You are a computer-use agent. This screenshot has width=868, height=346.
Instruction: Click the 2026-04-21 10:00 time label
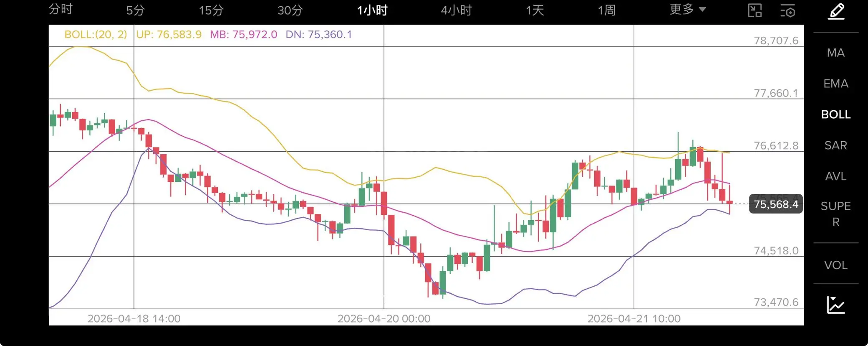pyautogui.click(x=634, y=318)
